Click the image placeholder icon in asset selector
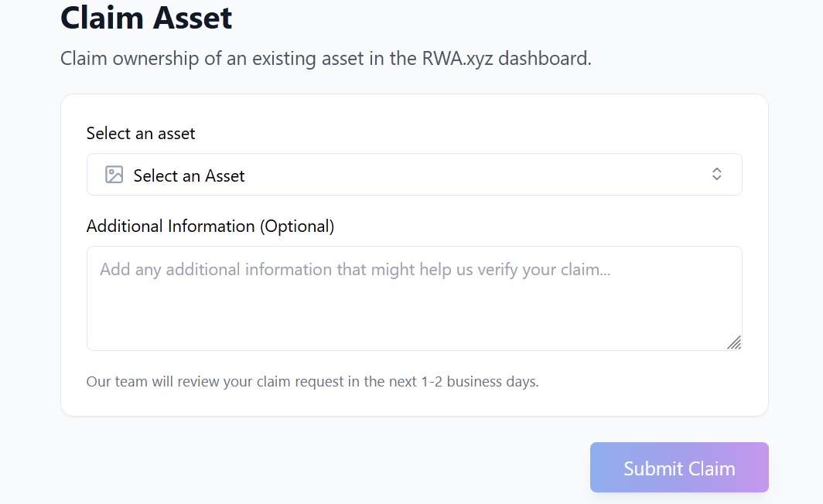823x504 pixels. tap(114, 175)
